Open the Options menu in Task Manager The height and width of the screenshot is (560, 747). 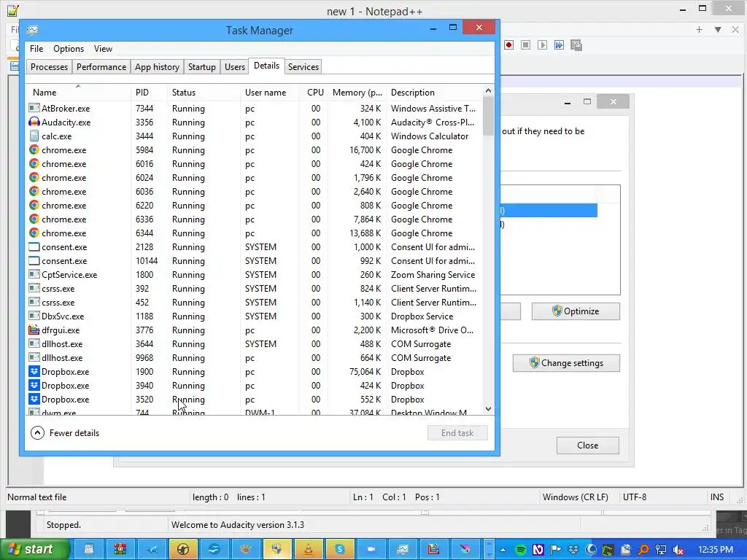[69, 49]
